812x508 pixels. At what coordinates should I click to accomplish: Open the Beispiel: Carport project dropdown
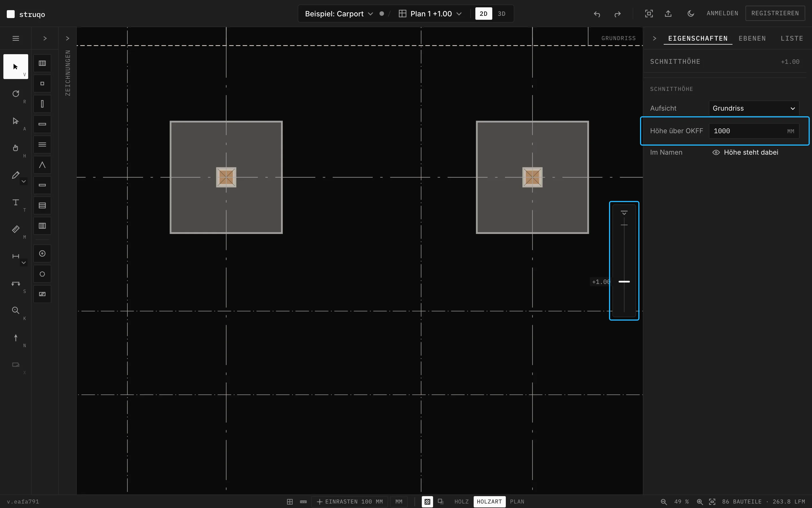(339, 14)
